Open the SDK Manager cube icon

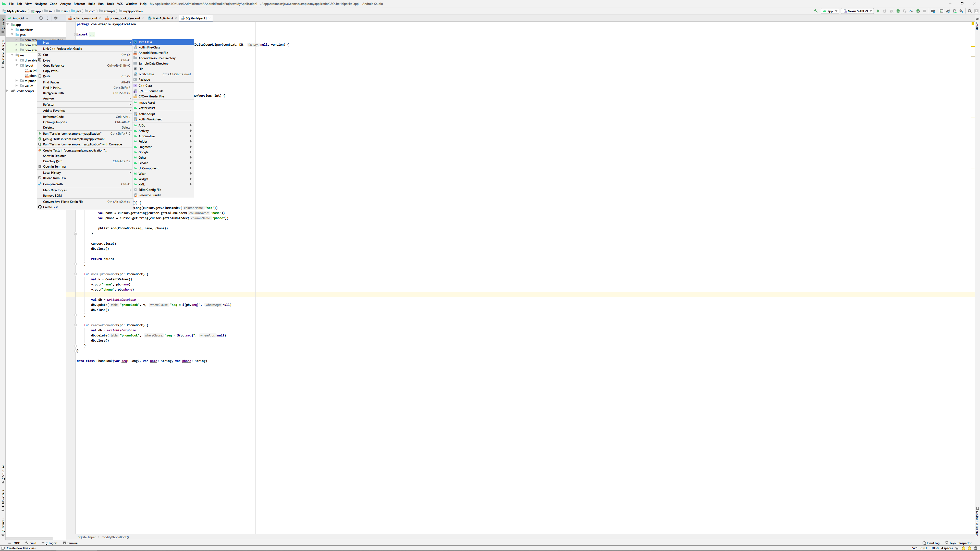[x=961, y=11]
